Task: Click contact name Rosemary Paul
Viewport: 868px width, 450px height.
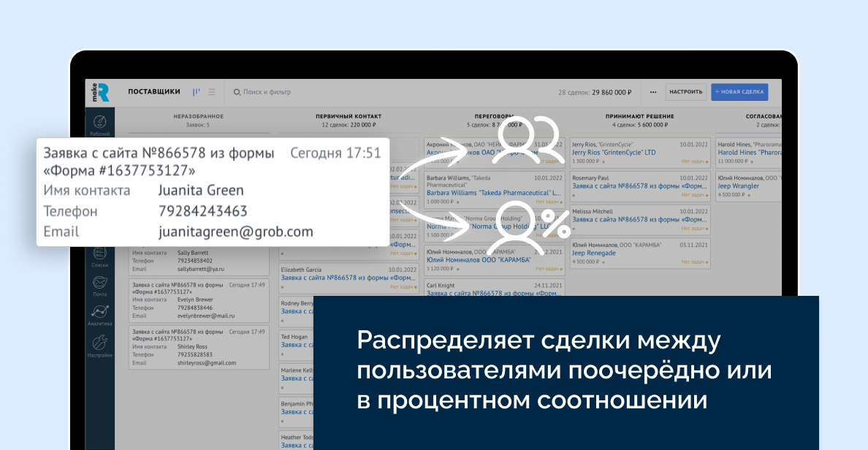Action: coord(590,178)
